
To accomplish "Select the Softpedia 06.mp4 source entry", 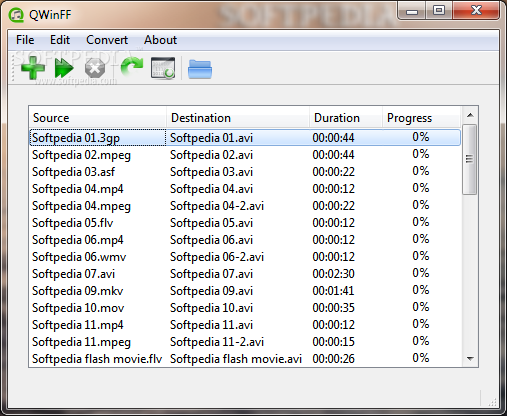I will click(x=78, y=240).
